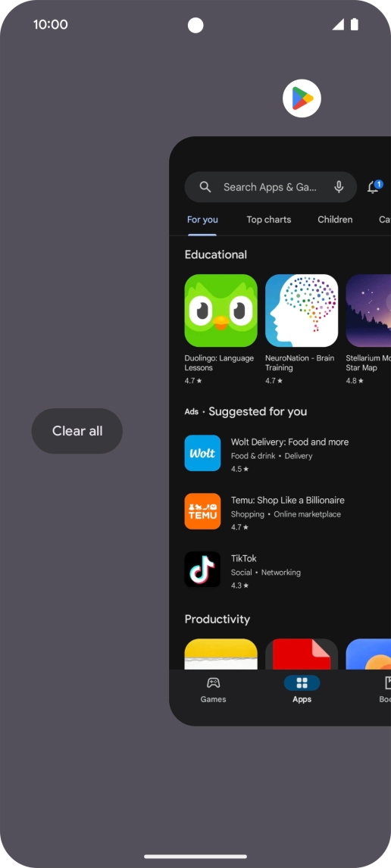Viewport: 391px width, 868px height.
Task: Switch to the Top charts tab
Action: tap(268, 219)
